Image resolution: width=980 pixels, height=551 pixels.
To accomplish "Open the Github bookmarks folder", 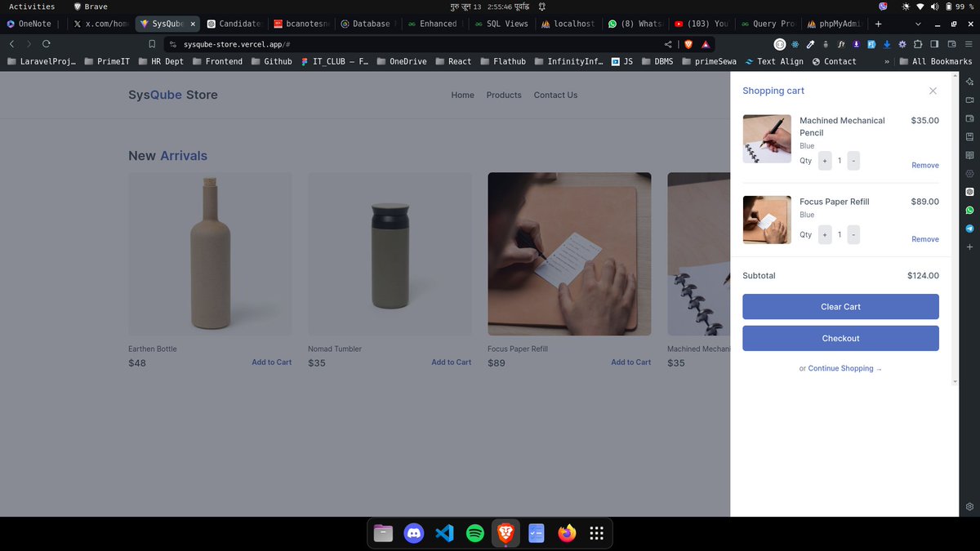I will click(271, 61).
